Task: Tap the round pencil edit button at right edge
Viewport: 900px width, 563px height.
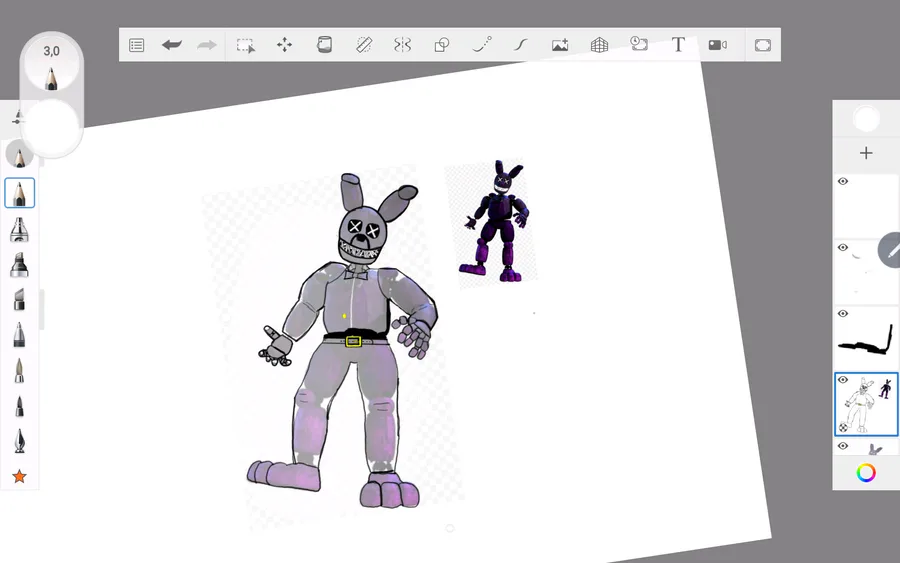Action: coord(891,250)
